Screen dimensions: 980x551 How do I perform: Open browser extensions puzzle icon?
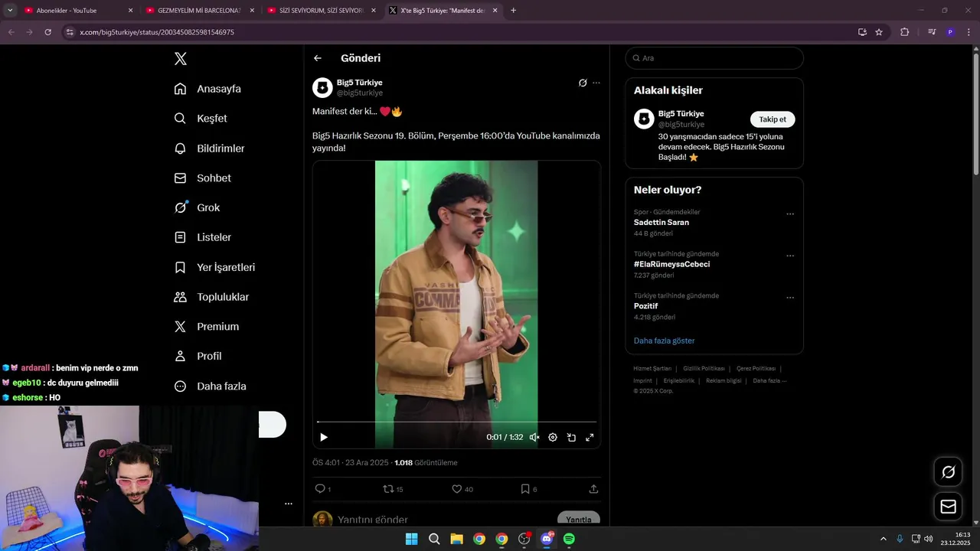tap(905, 32)
